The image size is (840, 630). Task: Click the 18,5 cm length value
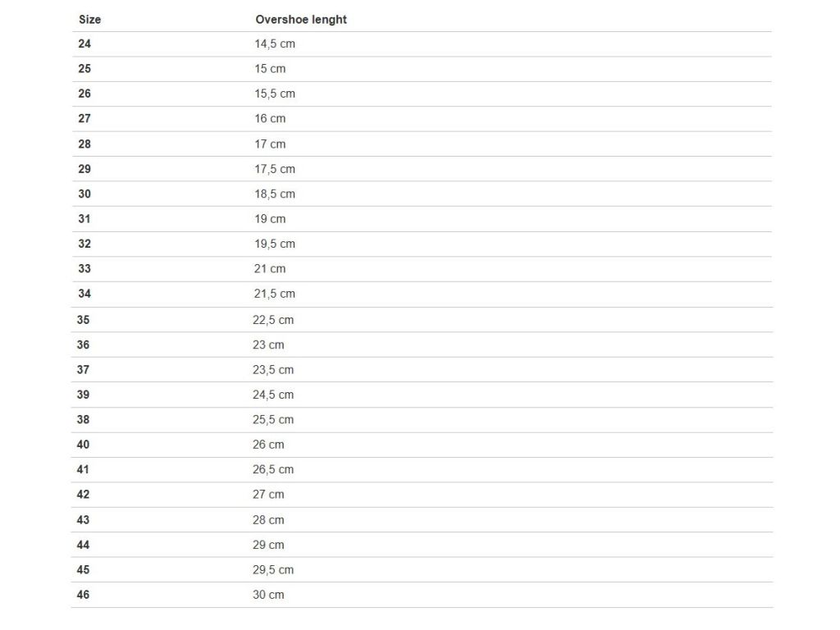click(x=274, y=194)
